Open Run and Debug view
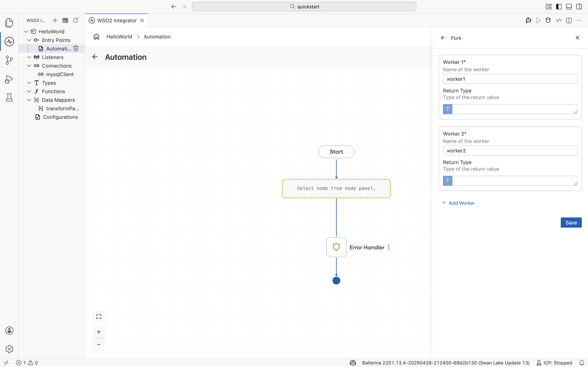This screenshot has width=588, height=367. pyautogui.click(x=9, y=79)
